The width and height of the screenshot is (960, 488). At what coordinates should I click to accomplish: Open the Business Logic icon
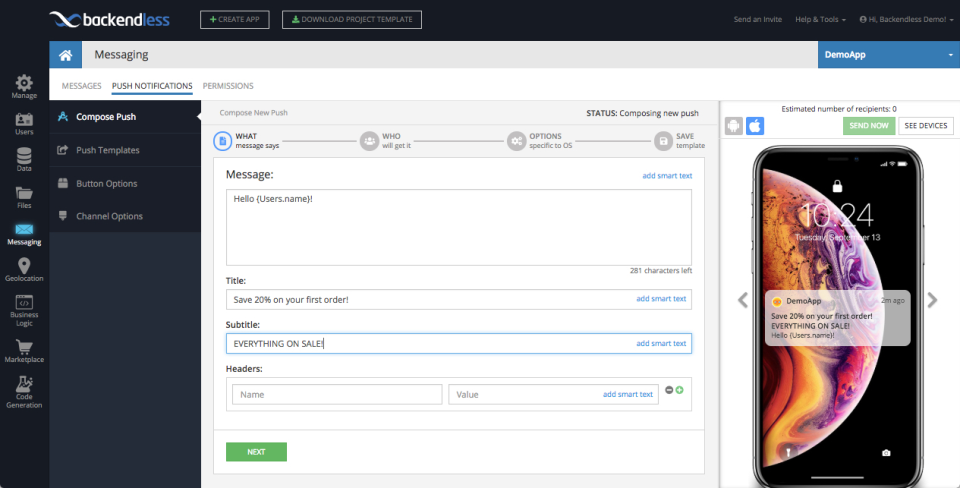(x=24, y=302)
